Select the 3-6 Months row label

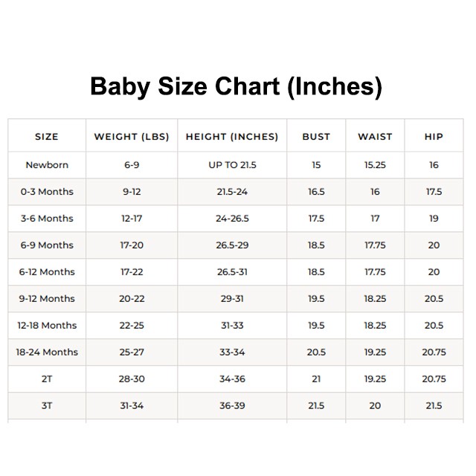47,218
